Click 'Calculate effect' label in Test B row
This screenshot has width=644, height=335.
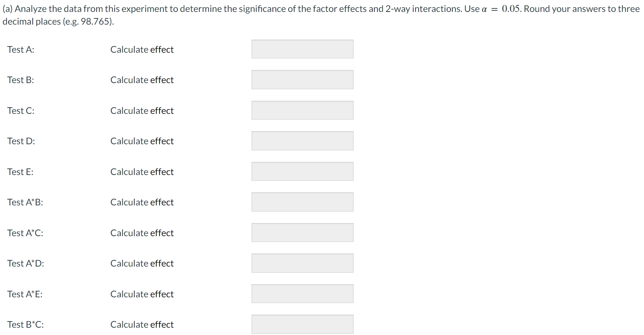coord(142,80)
